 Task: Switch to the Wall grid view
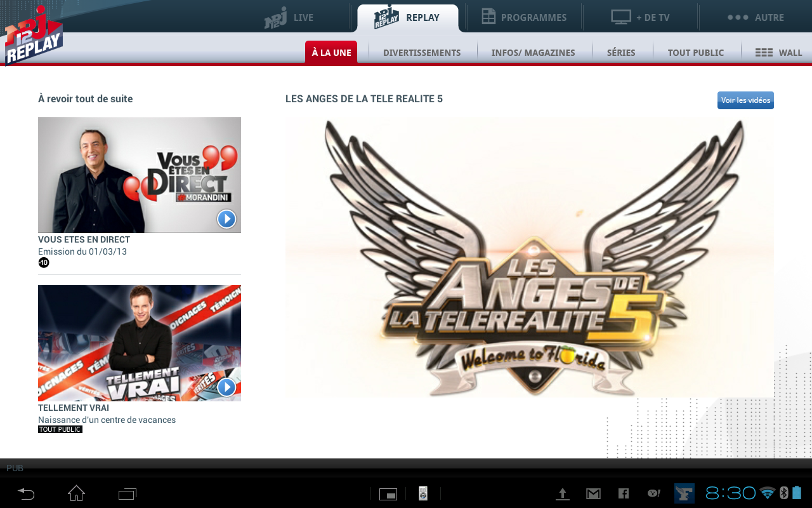click(x=778, y=53)
